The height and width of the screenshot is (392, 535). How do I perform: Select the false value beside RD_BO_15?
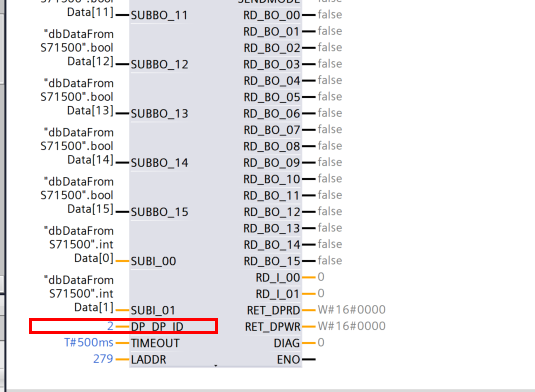[330, 260]
